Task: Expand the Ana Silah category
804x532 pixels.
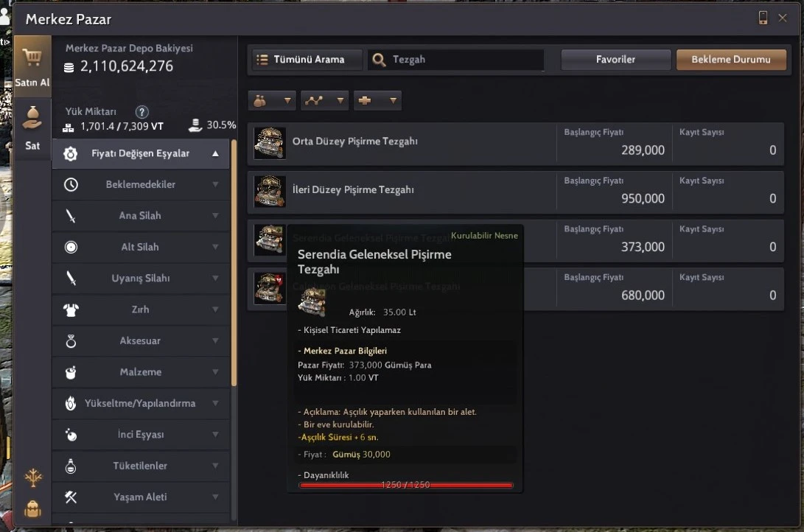Action: tap(141, 216)
